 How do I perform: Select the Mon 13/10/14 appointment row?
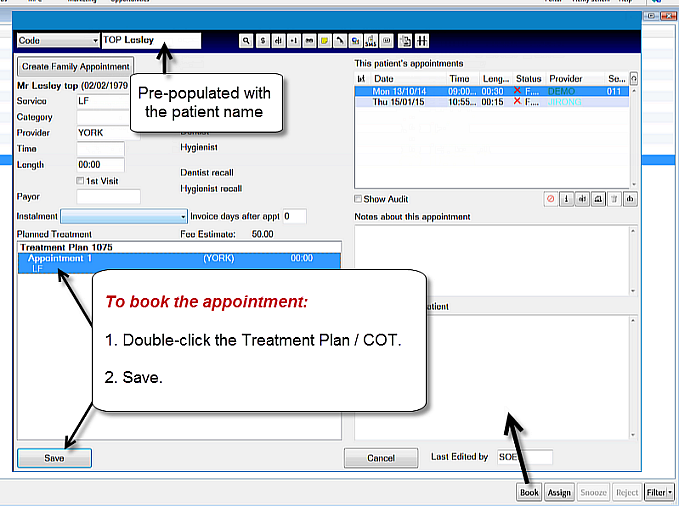click(491, 91)
